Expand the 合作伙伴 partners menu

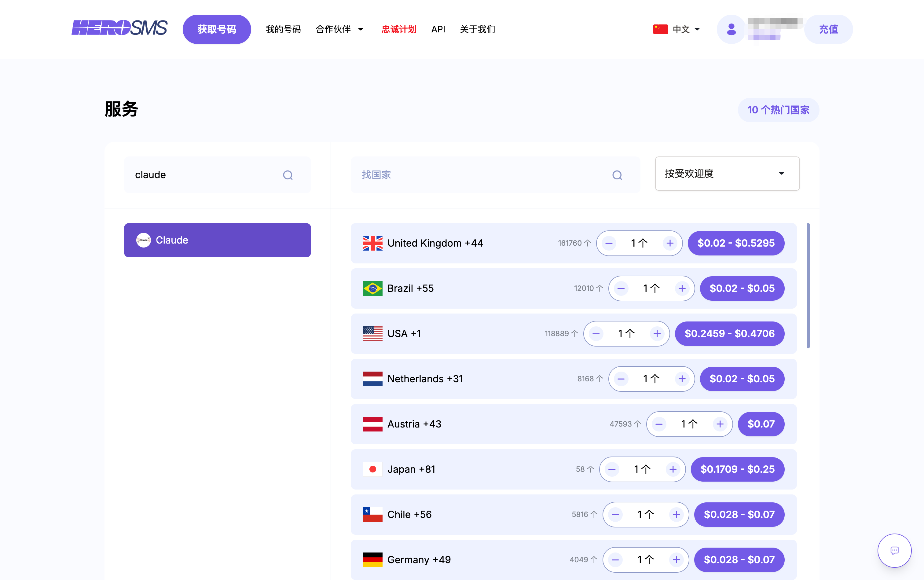[x=339, y=30]
